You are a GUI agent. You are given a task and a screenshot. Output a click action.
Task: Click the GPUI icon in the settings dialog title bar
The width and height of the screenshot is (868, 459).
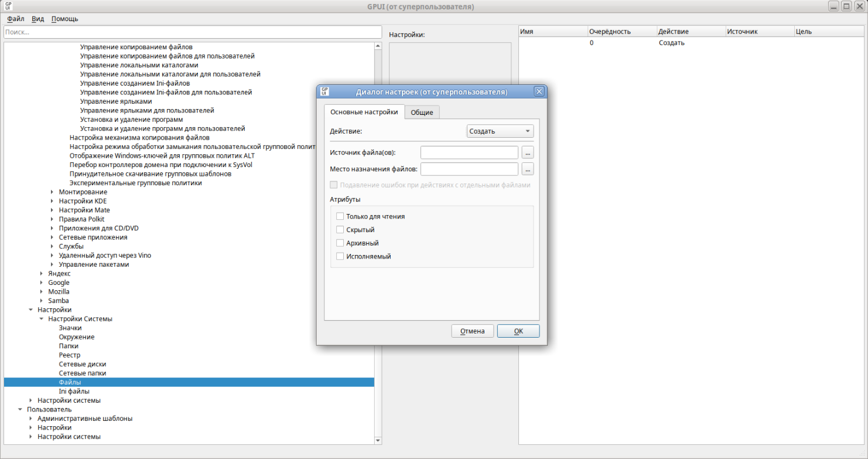pyautogui.click(x=324, y=91)
